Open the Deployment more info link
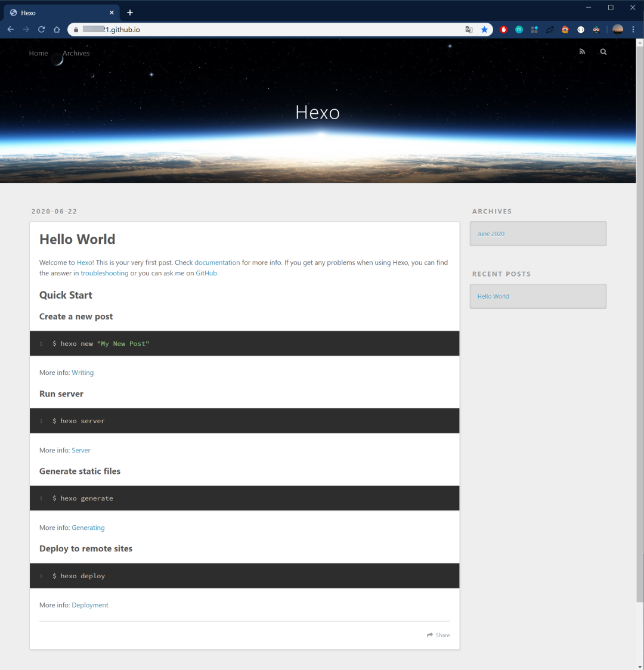Screen dimensions: 644x670 [x=89, y=605]
